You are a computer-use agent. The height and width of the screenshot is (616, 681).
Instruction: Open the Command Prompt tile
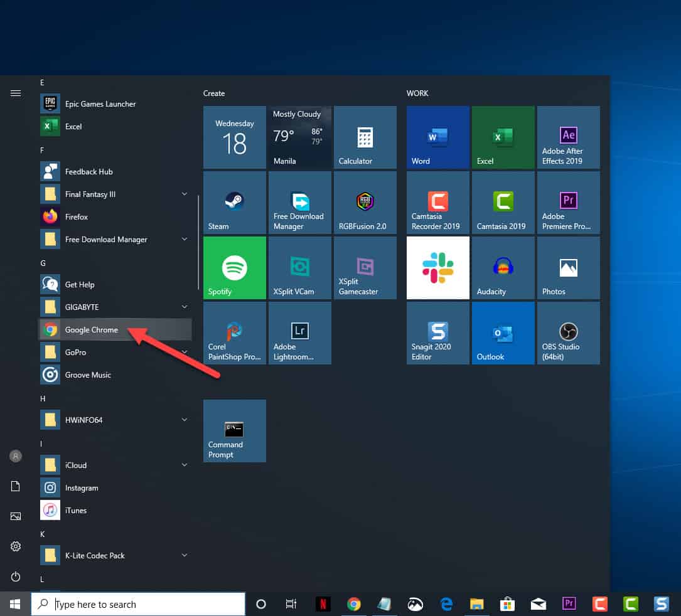(235, 431)
